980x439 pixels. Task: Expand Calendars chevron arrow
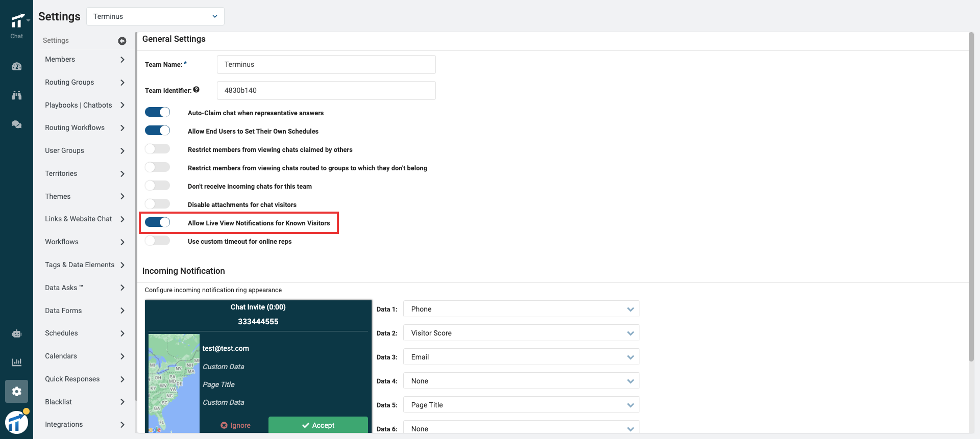tap(122, 356)
